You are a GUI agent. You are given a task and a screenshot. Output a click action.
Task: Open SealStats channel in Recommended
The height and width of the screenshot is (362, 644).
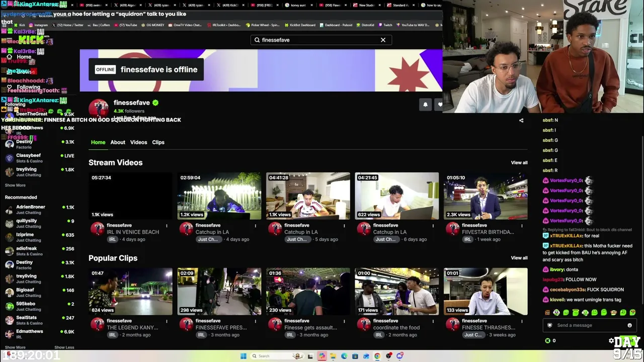(x=39, y=320)
